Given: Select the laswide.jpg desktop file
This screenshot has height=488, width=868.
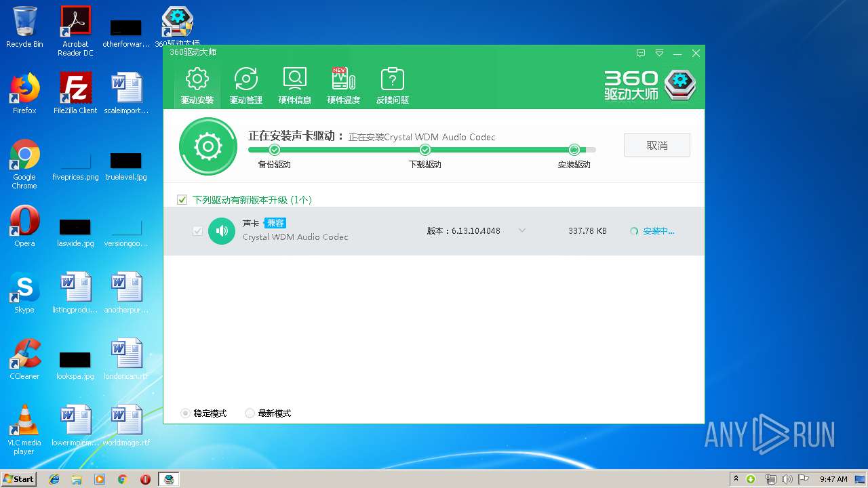Looking at the screenshot, I should 75,232.
